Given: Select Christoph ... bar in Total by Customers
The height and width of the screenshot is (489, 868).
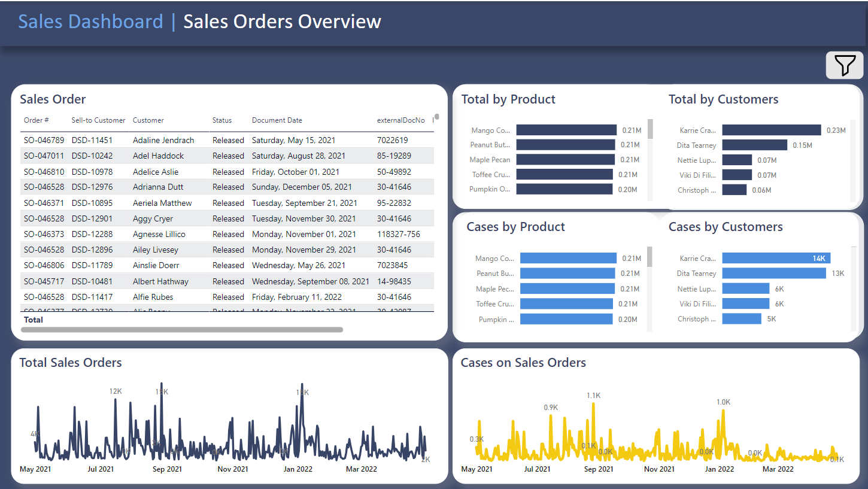Looking at the screenshot, I should pos(735,190).
